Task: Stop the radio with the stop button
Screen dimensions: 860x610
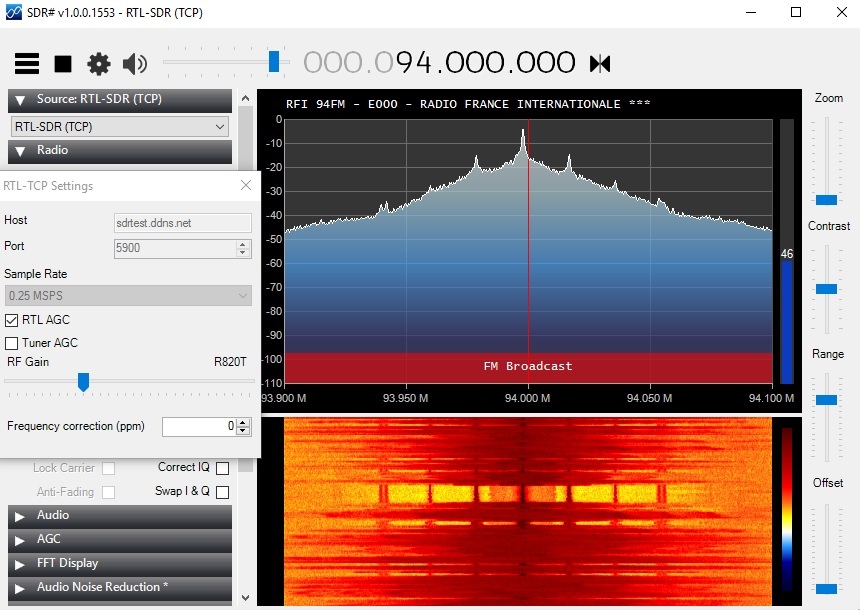Action: (63, 64)
